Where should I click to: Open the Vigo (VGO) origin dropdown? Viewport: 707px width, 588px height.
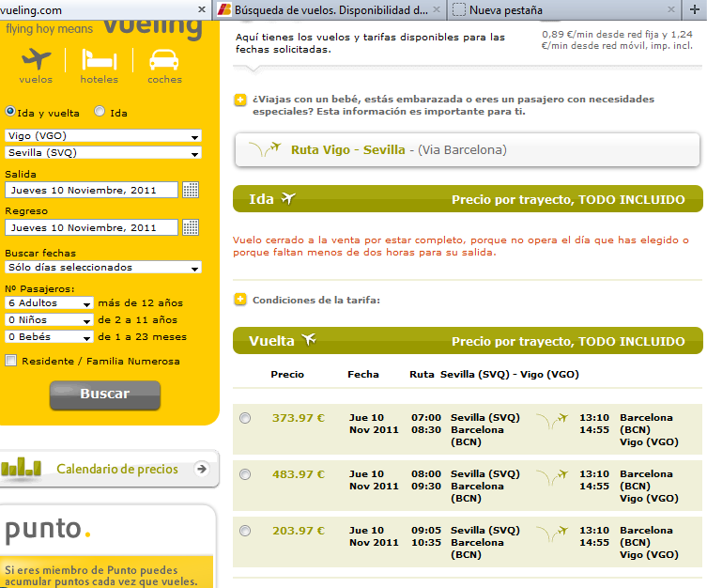tap(102, 135)
